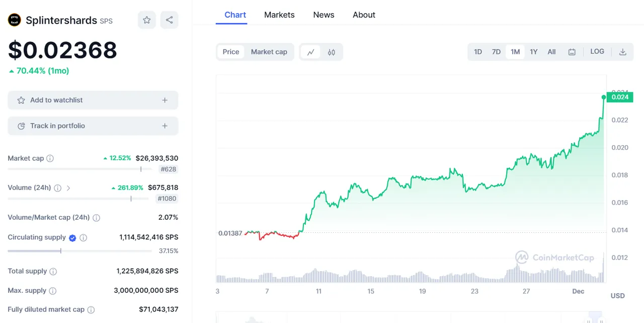This screenshot has width=644, height=323.
Task: Show Fully diluted market cap info icon
Action: (x=91, y=310)
